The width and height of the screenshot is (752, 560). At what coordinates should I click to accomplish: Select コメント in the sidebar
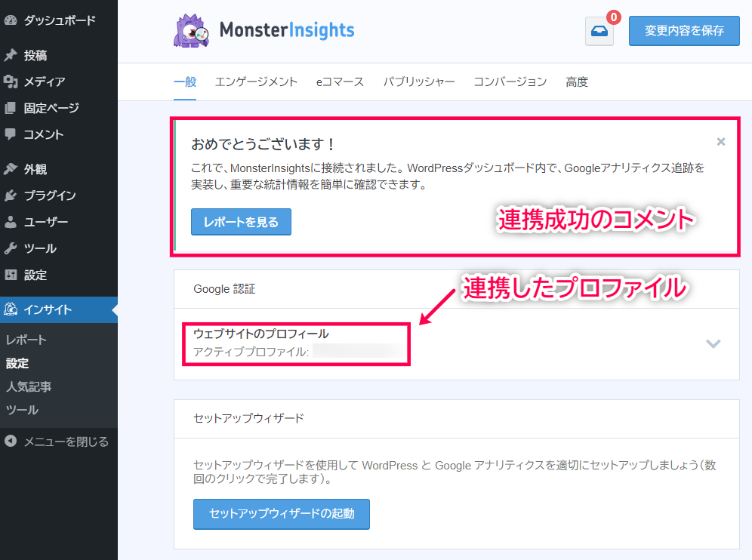tap(44, 134)
